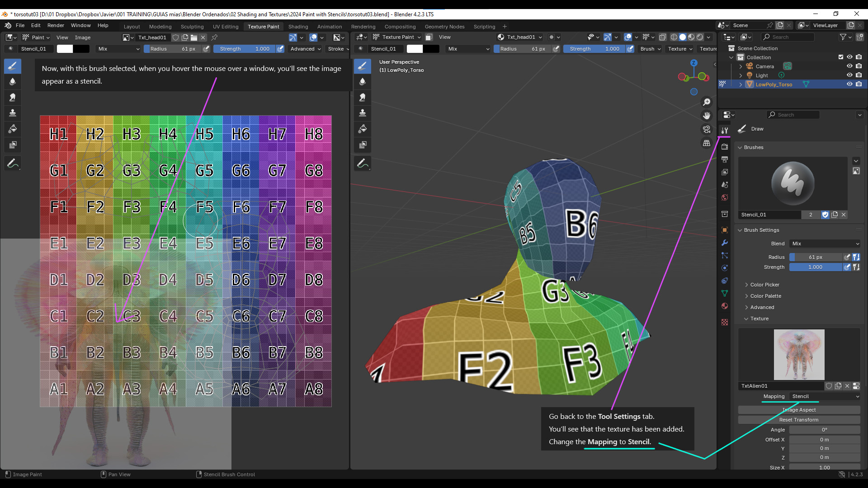
Task: Select the Soften tool in image editor toolbar
Action: click(x=13, y=82)
